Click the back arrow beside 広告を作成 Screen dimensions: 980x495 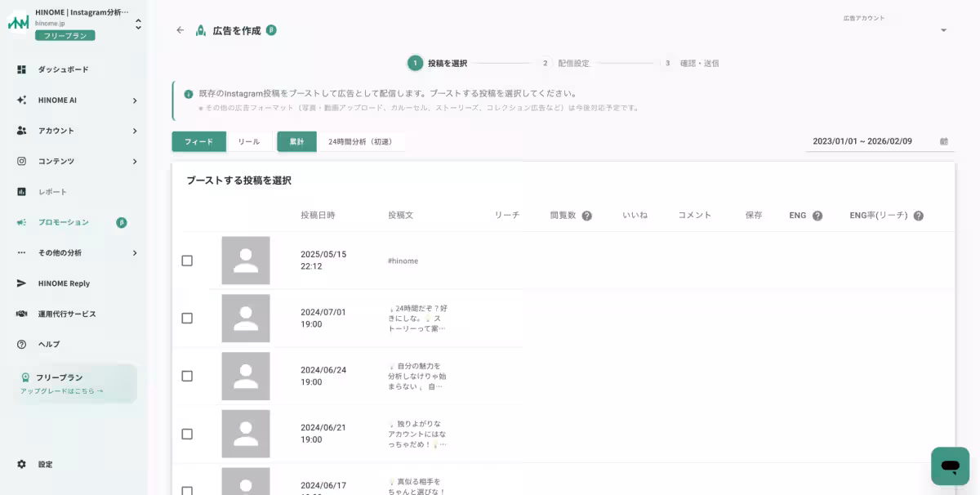click(x=180, y=29)
